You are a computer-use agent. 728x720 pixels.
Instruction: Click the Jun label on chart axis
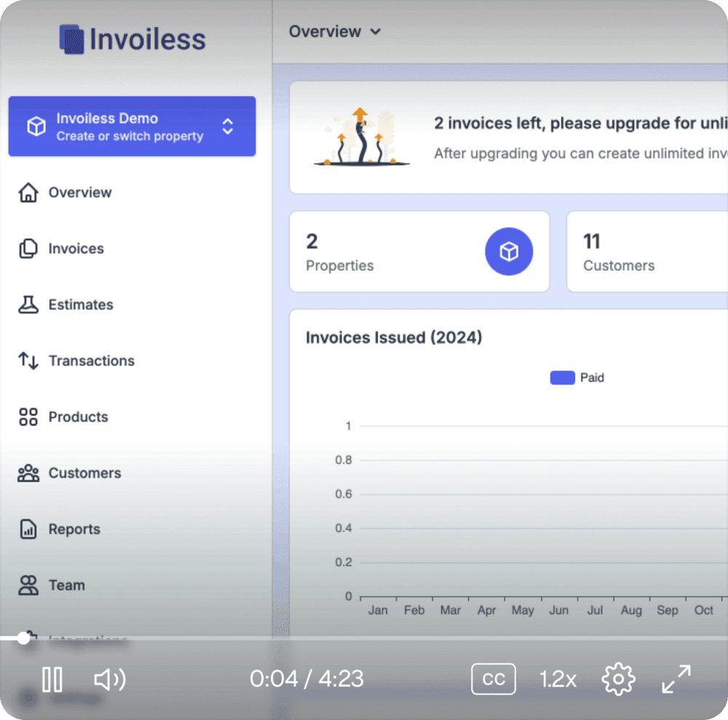[558, 610]
